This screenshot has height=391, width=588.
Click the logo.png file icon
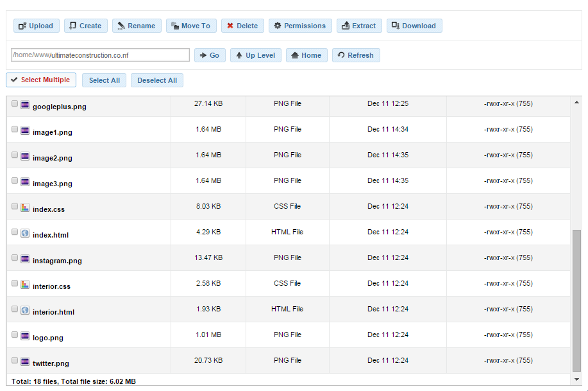[25, 336]
